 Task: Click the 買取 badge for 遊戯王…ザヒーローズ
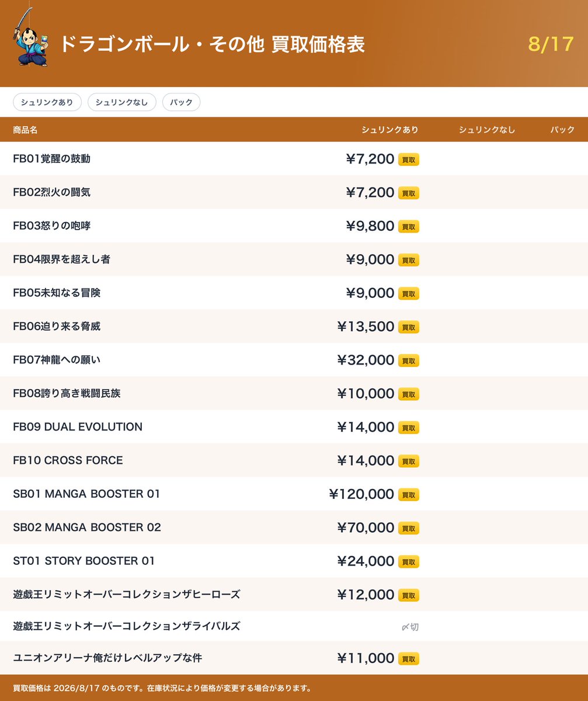click(x=409, y=595)
